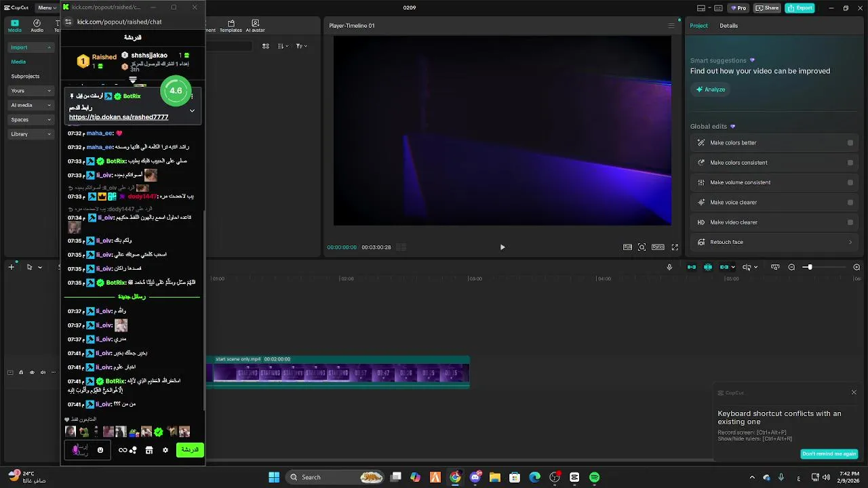This screenshot has width=868, height=488.
Task: Mute the video track audio
Action: click(43, 372)
